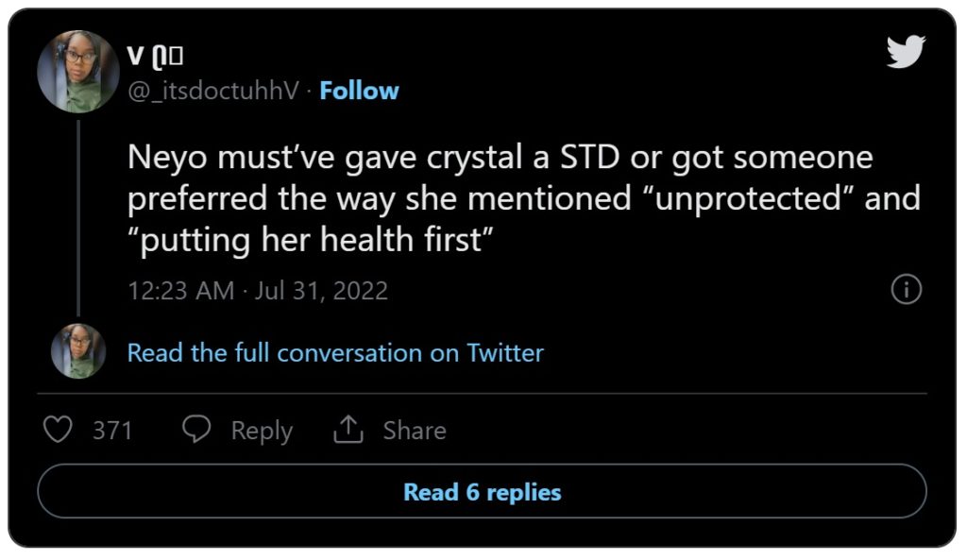Click the reply speech bubble icon
This screenshot has width=967, height=560.
click(196, 430)
